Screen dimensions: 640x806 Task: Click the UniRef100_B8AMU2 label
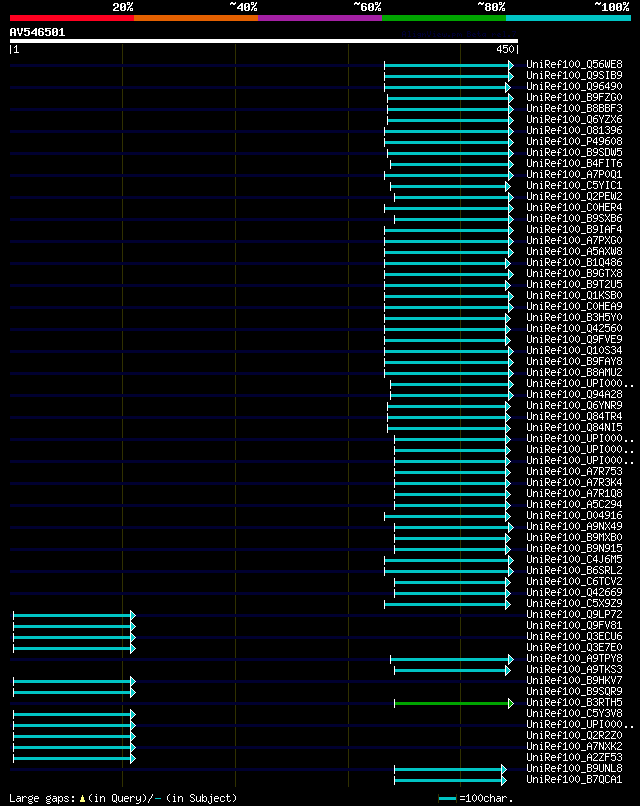(574, 372)
